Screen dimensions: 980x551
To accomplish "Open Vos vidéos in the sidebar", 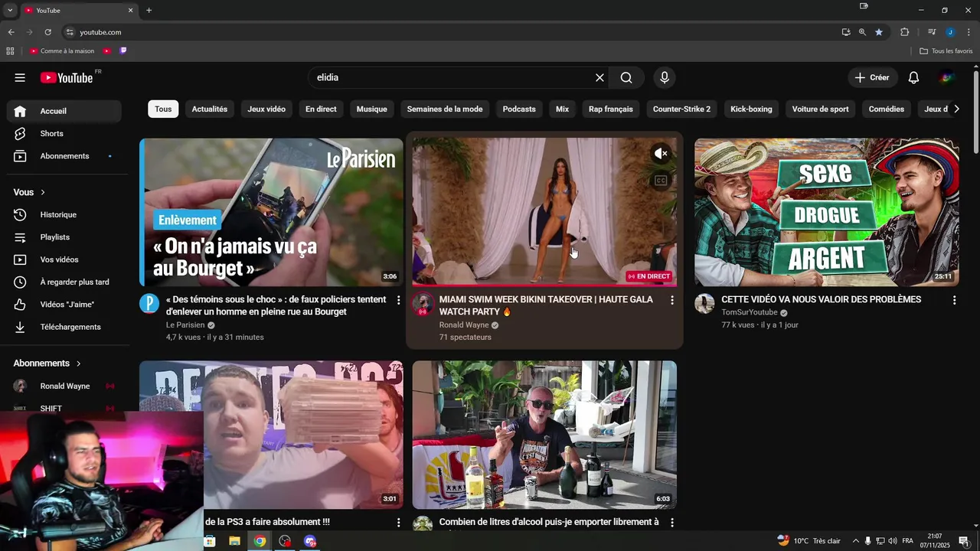I will tap(64, 259).
